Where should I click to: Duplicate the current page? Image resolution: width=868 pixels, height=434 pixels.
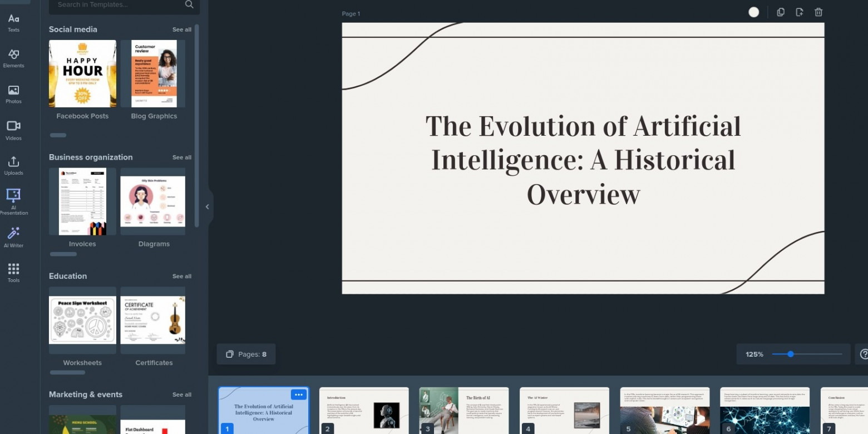[781, 12]
